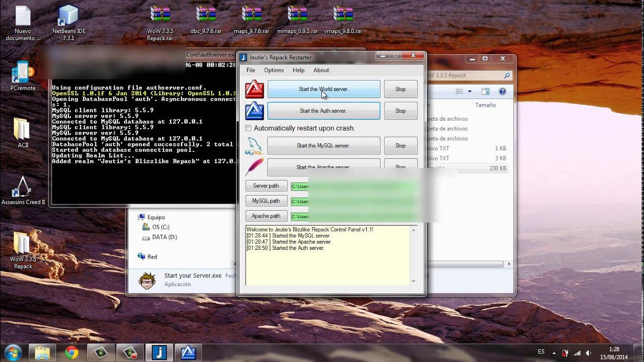Click the volume icon in system tray

tap(588, 353)
